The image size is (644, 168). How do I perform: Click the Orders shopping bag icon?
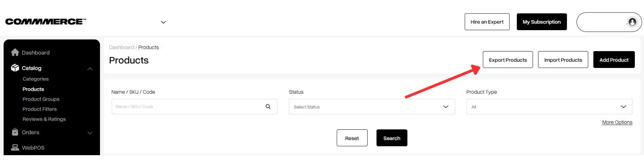[15, 132]
